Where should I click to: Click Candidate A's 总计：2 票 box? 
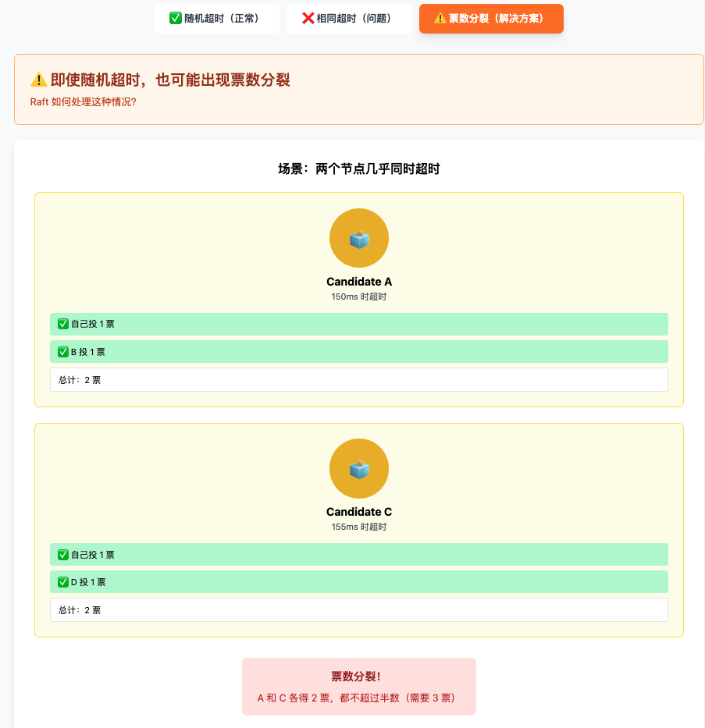[358, 380]
